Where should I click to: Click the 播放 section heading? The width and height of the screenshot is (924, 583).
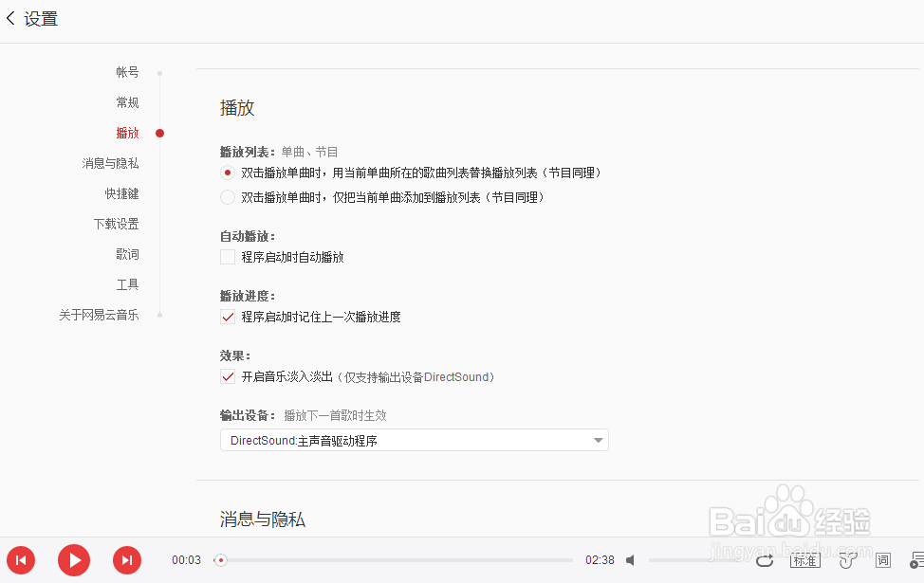click(x=237, y=108)
